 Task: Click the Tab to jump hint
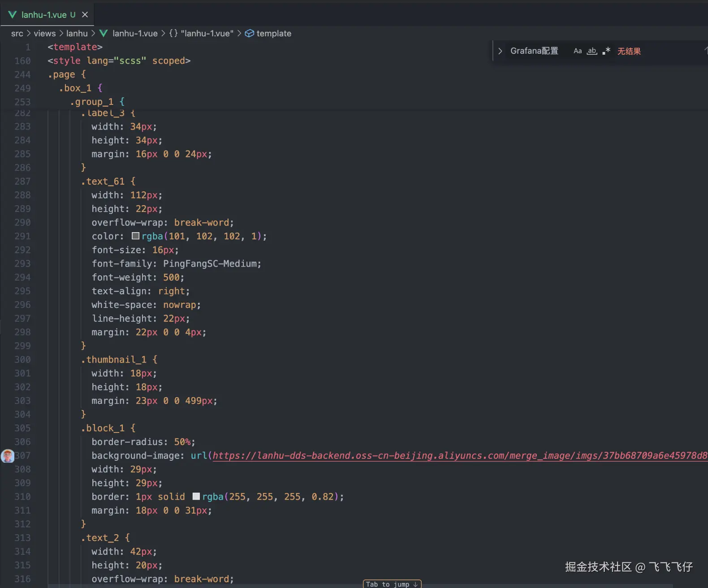[x=392, y=584]
